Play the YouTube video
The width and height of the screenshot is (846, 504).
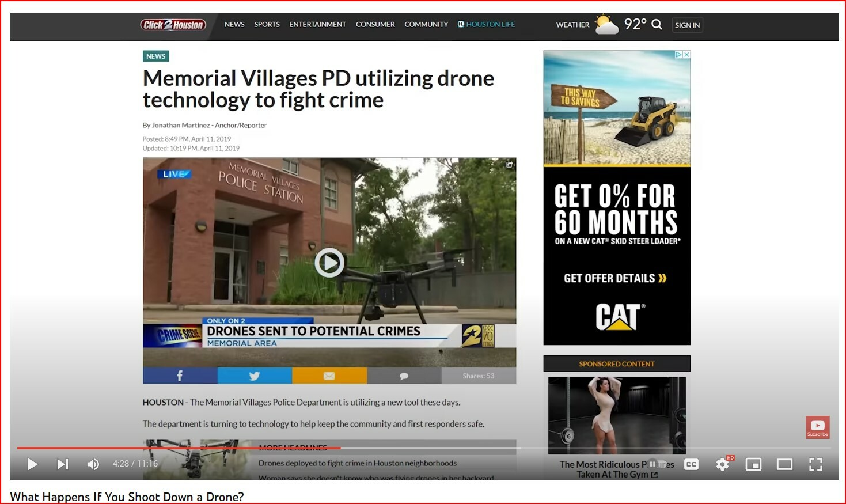tap(32, 464)
